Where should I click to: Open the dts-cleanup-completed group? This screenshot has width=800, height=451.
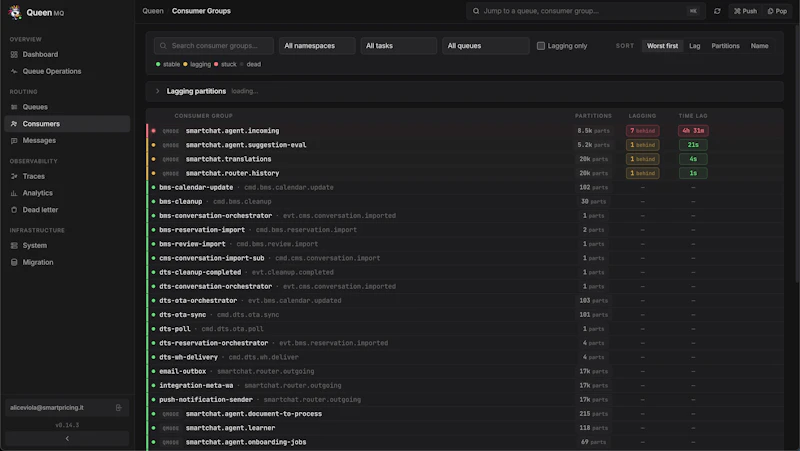tap(199, 272)
